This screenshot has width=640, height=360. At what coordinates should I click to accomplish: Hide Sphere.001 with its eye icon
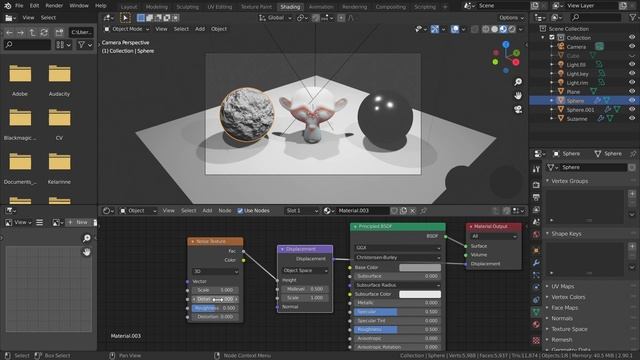[632, 109]
